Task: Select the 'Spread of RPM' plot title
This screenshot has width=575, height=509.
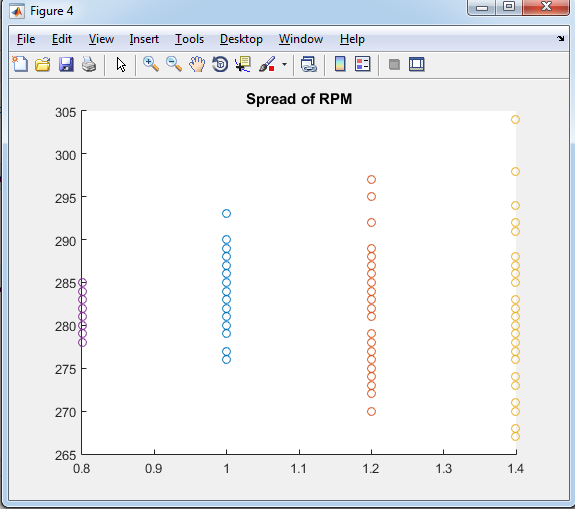Action: point(299,99)
